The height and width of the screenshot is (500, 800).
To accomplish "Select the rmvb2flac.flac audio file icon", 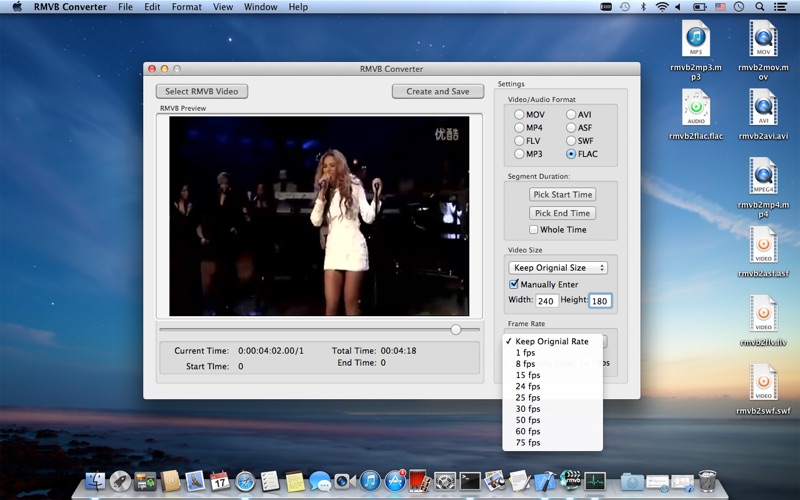I will (695, 107).
